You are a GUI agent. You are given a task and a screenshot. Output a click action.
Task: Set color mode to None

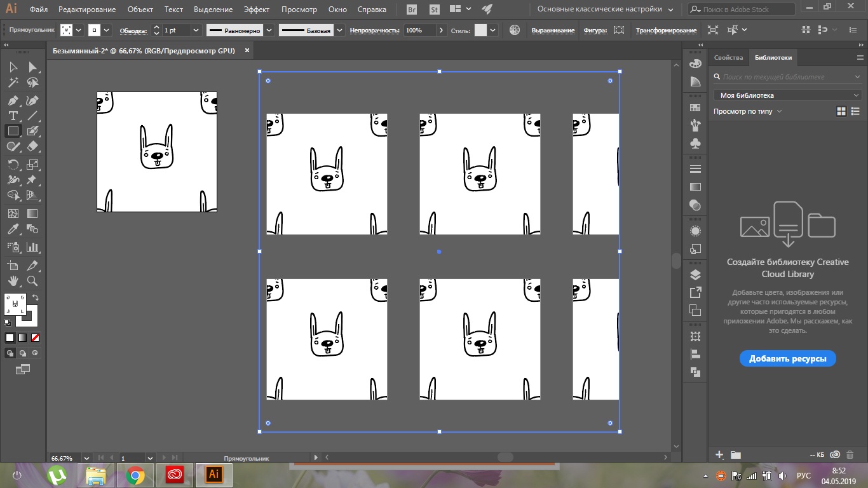(36, 337)
